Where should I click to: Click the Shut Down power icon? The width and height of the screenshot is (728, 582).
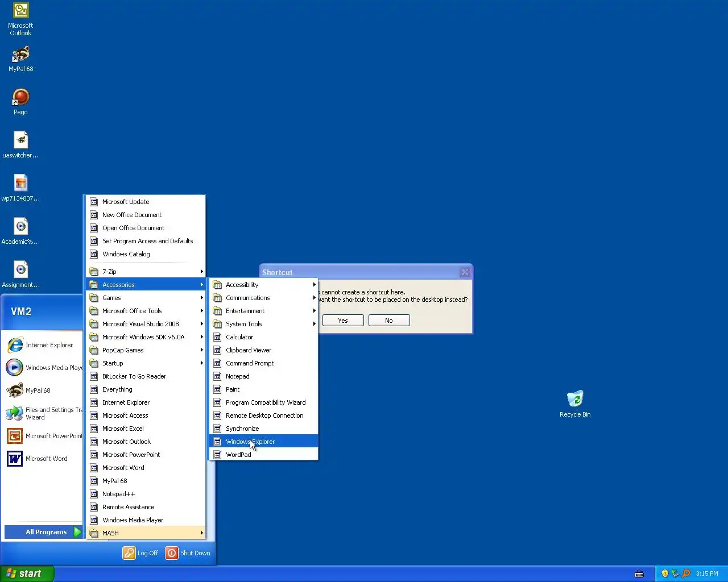172,553
